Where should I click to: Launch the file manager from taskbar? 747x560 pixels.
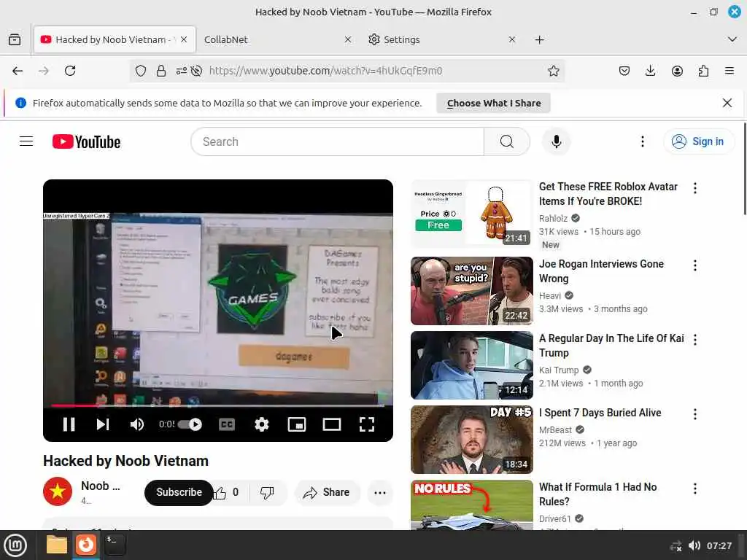(x=56, y=545)
